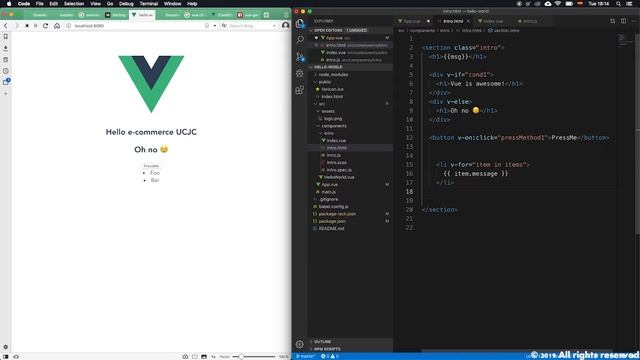The width and height of the screenshot is (640, 360).
Task: Go to the browser home page
Action: click(x=57, y=25)
